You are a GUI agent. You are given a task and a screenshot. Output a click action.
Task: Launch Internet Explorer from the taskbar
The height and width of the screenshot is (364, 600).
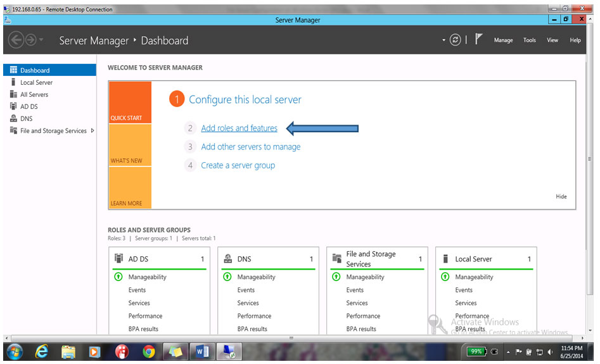click(42, 351)
